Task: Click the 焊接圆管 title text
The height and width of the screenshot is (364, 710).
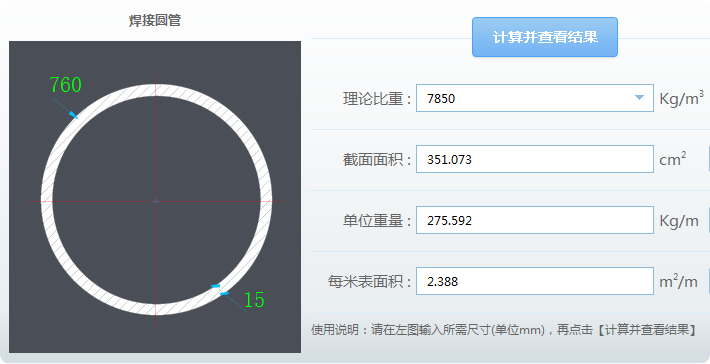Action: coord(155,20)
